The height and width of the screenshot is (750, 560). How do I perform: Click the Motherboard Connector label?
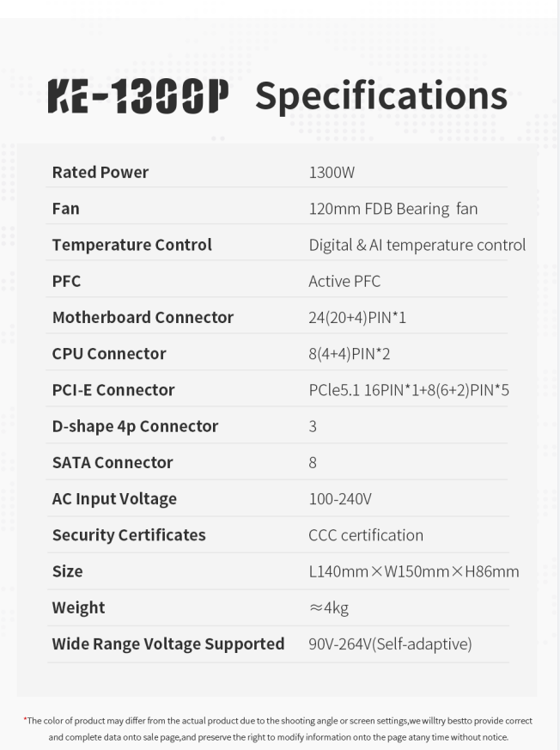(x=143, y=318)
